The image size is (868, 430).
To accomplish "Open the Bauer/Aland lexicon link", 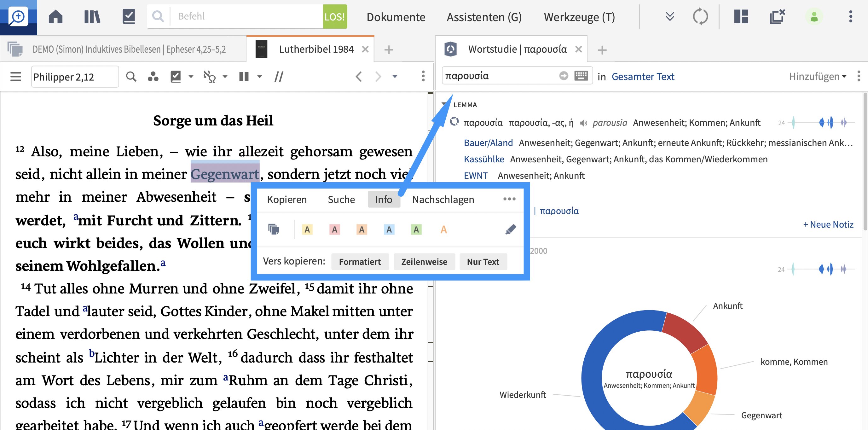I will pos(488,143).
